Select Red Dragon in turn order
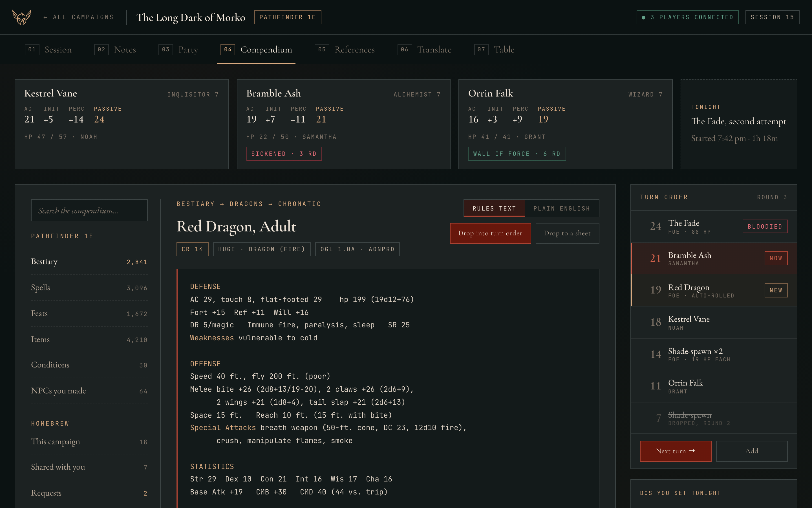812x508 pixels. pyautogui.click(x=714, y=290)
